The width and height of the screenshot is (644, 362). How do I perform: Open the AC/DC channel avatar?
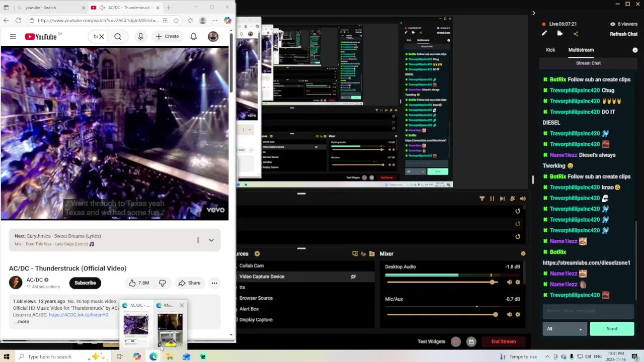(x=16, y=283)
